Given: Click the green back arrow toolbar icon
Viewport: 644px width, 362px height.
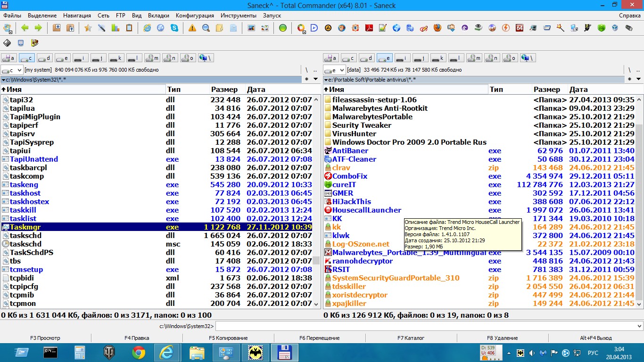Looking at the screenshot, I should point(25,28).
